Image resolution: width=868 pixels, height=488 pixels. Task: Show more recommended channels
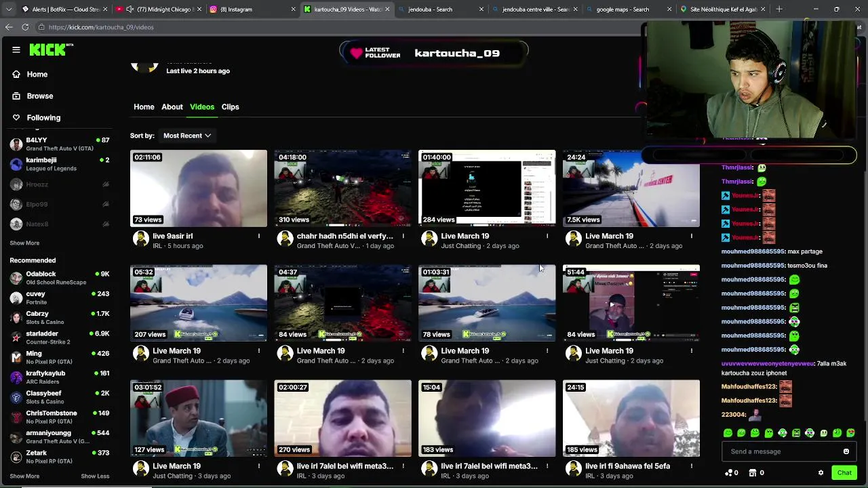click(24, 476)
